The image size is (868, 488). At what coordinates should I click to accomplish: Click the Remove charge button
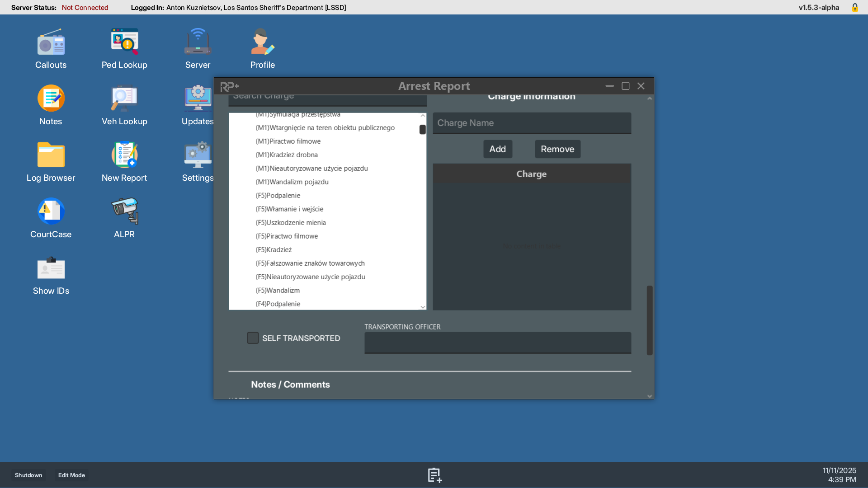tap(557, 149)
